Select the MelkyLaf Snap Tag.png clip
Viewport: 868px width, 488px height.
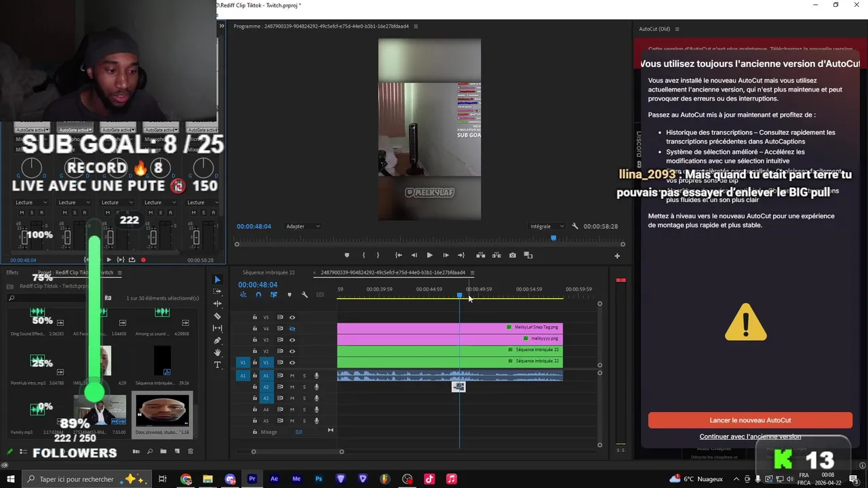pyautogui.click(x=450, y=327)
